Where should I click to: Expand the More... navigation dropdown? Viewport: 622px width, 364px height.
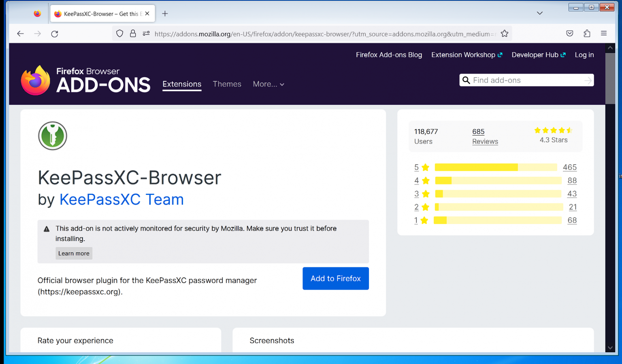pyautogui.click(x=268, y=84)
